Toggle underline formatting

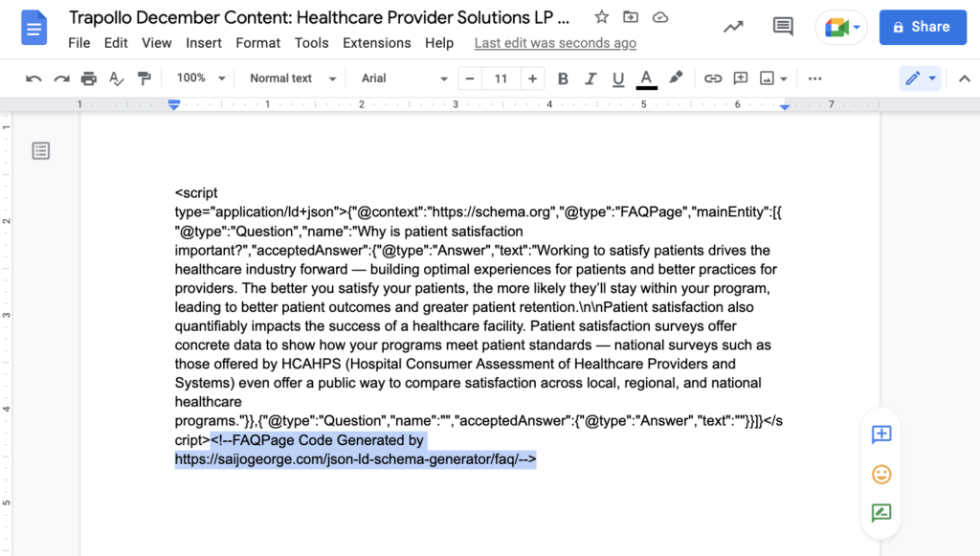tap(618, 78)
